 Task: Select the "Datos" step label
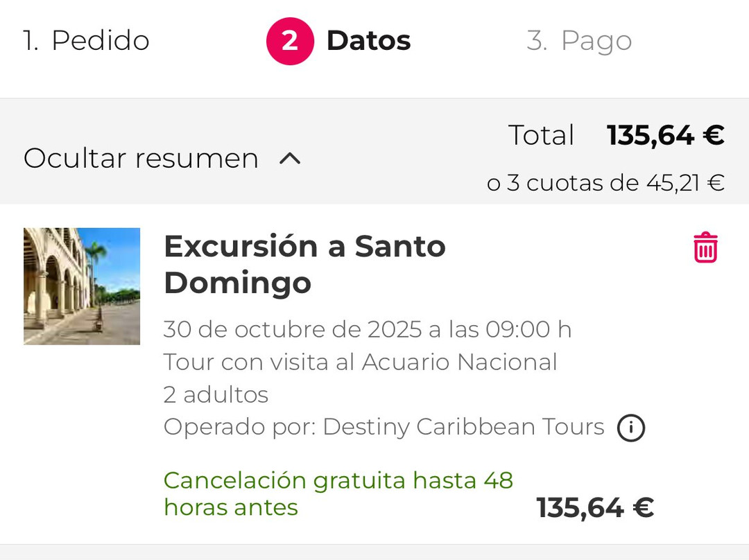(368, 41)
